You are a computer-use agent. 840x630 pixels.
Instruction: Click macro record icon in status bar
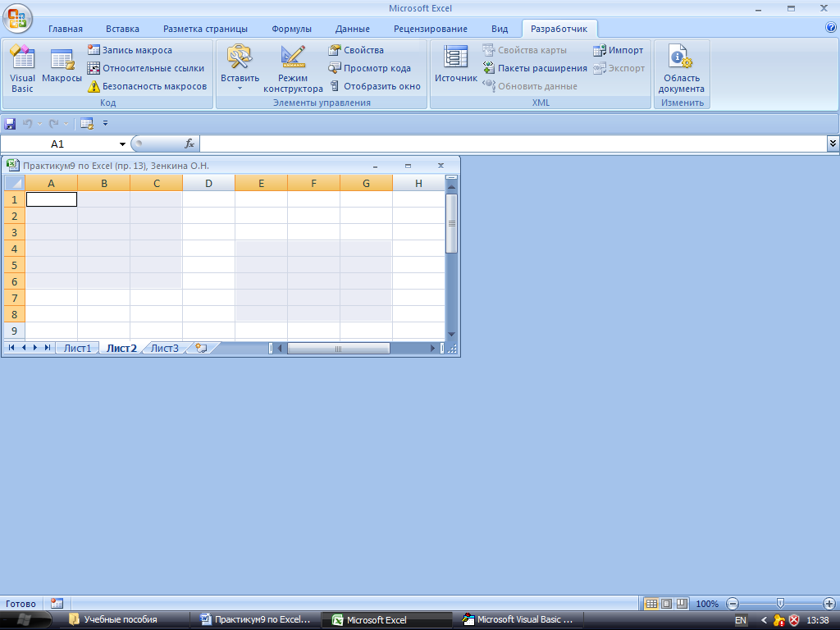tap(57, 603)
